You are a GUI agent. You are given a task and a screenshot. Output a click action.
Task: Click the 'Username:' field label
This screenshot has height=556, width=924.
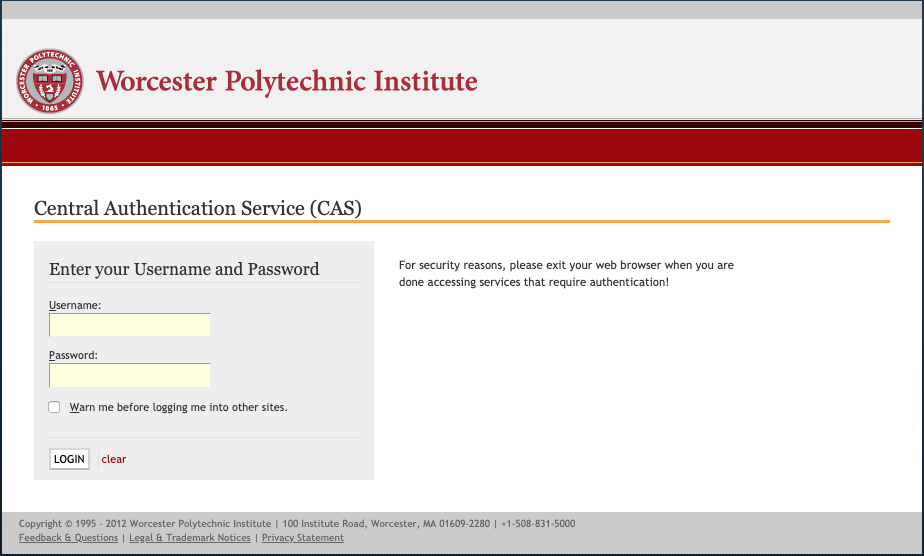pos(75,305)
